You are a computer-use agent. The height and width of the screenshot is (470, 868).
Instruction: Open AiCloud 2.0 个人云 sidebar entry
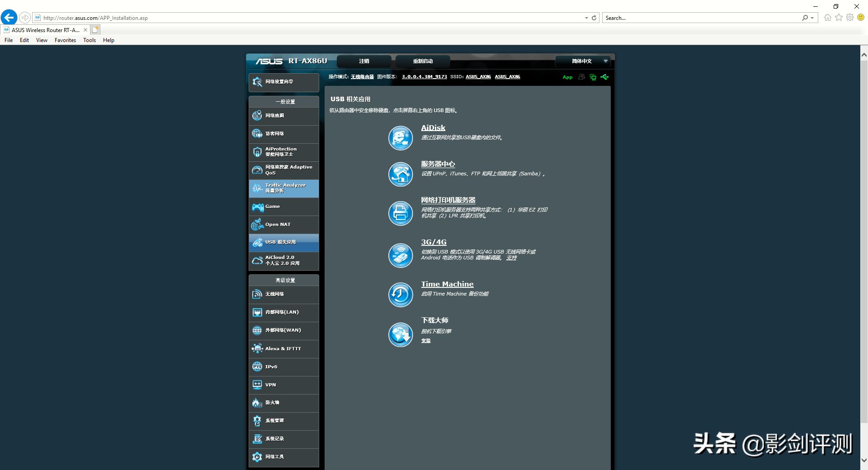pos(284,261)
